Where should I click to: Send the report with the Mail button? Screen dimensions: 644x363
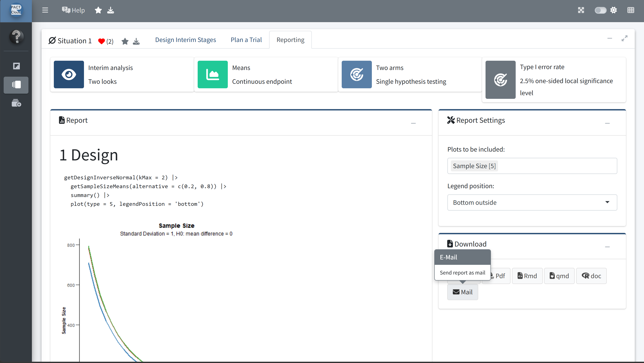462,292
